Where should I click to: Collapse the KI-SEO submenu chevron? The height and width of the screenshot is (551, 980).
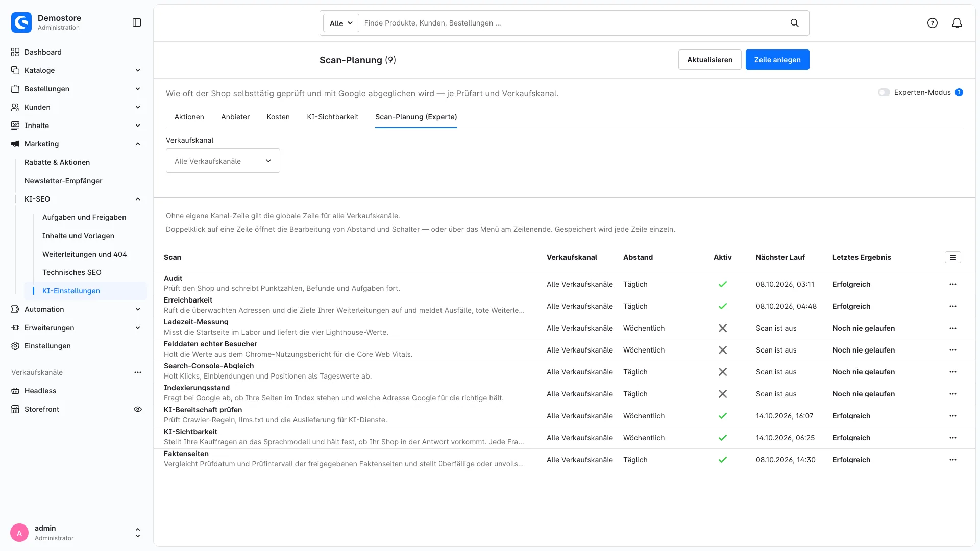tap(138, 199)
